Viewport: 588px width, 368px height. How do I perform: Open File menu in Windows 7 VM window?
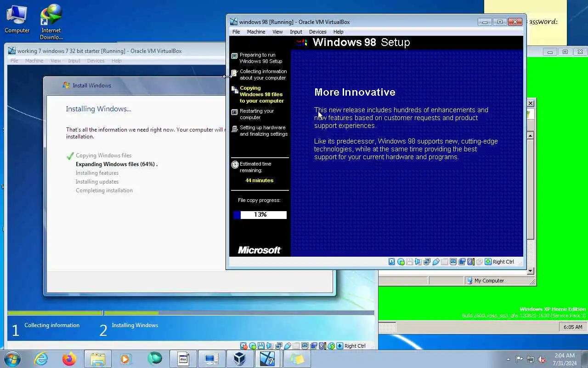[x=14, y=61]
